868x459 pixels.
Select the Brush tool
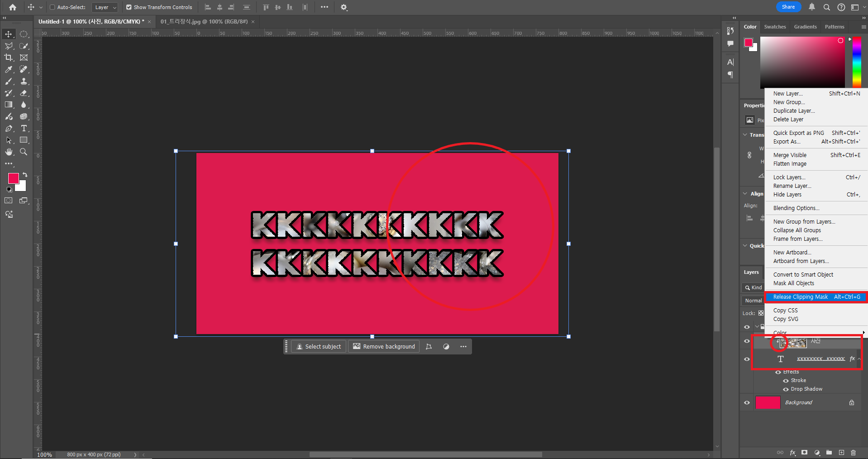[x=9, y=81]
